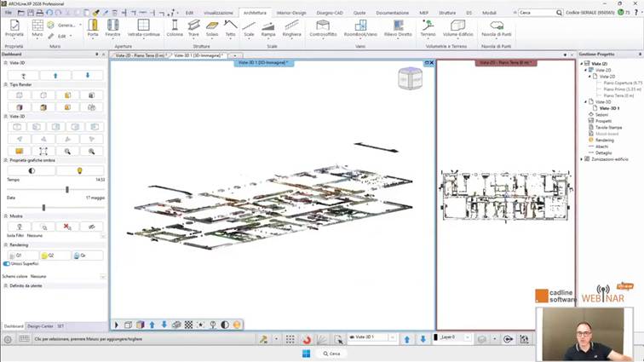Expand the Zonizzazioni-edificio tree node
This screenshot has width=644, height=362.
(582, 159)
